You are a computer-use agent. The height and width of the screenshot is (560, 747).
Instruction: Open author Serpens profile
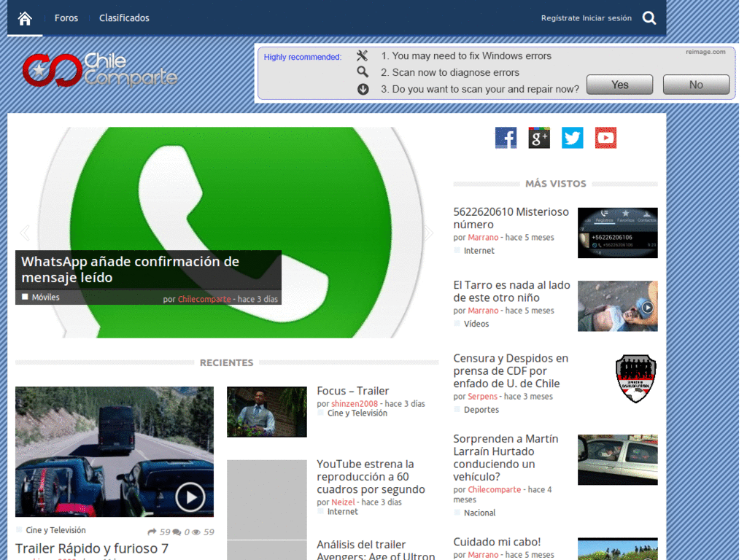[x=482, y=396]
